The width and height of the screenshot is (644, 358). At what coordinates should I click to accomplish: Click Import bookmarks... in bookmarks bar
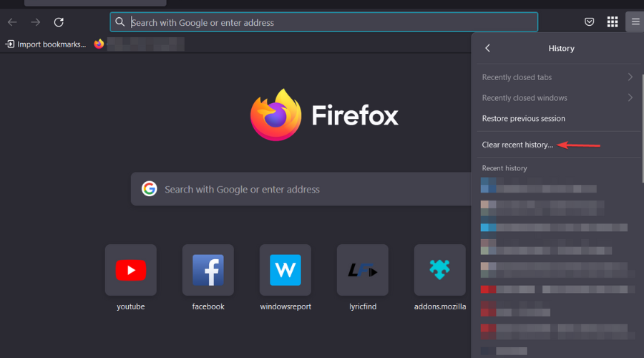pos(46,44)
